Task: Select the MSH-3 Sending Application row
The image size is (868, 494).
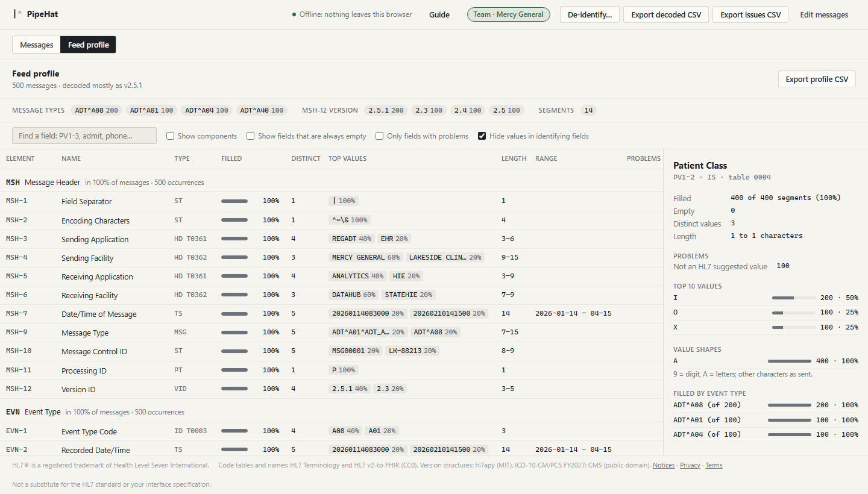Action: (x=332, y=239)
